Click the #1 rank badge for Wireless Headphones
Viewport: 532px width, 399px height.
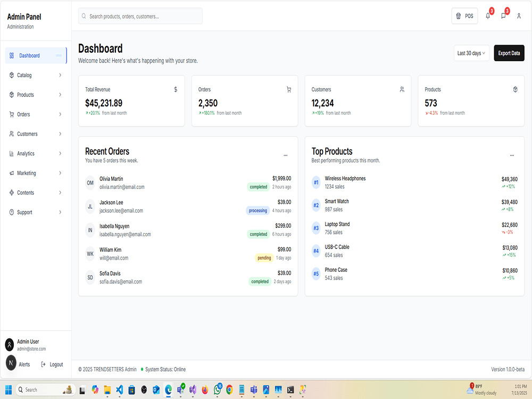tap(316, 182)
